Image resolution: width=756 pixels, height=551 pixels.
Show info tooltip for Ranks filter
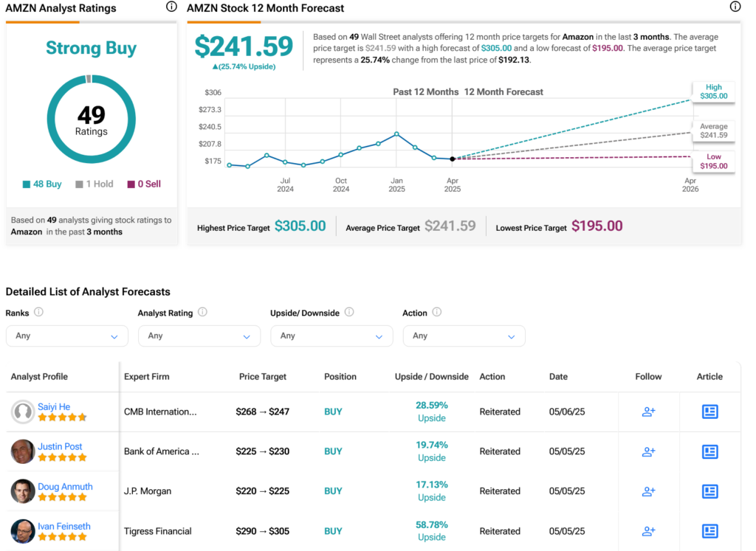38,312
